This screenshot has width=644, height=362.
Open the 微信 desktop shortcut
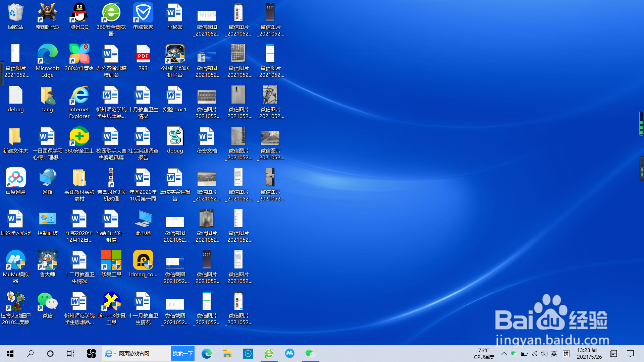pos(47,305)
